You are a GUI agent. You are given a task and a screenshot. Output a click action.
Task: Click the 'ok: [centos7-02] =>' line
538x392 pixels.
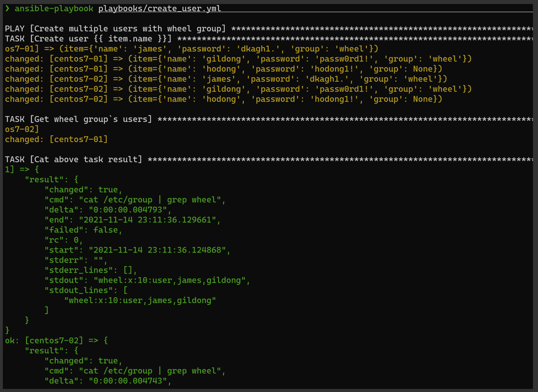(56, 341)
